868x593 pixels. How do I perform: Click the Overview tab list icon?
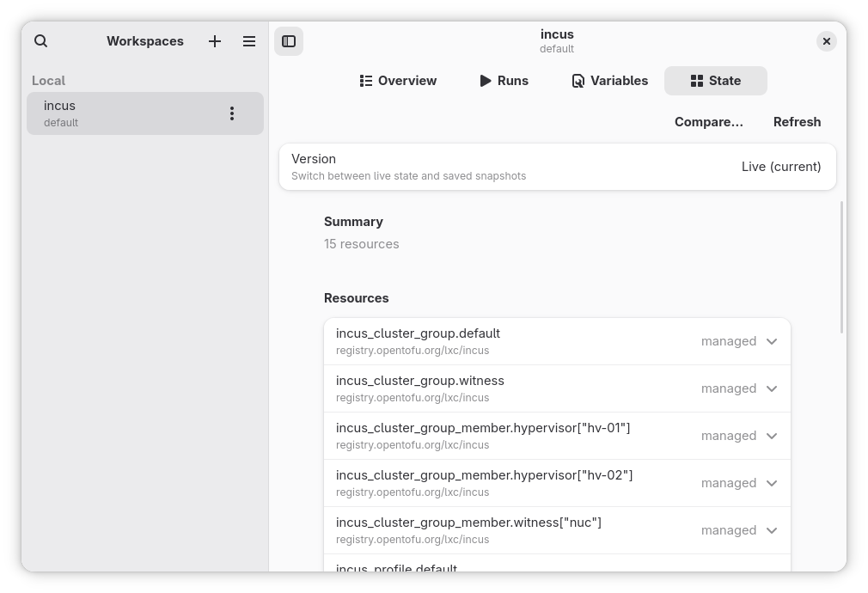(366, 81)
